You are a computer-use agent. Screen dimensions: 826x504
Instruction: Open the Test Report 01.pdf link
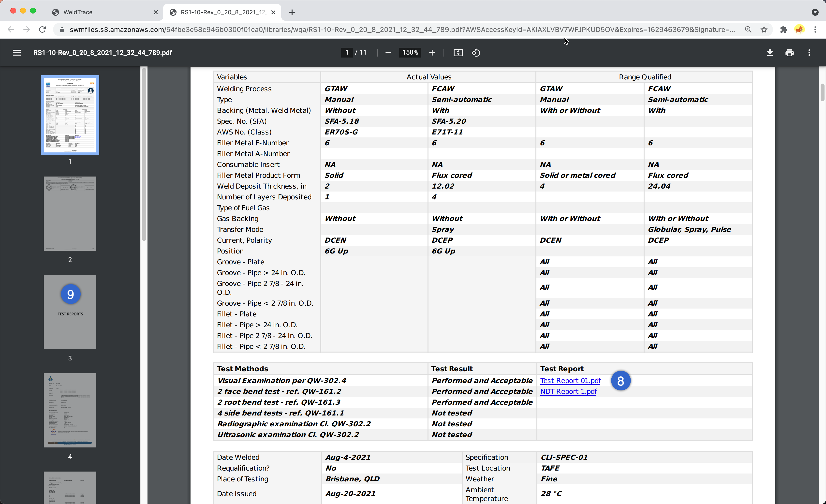click(x=570, y=381)
